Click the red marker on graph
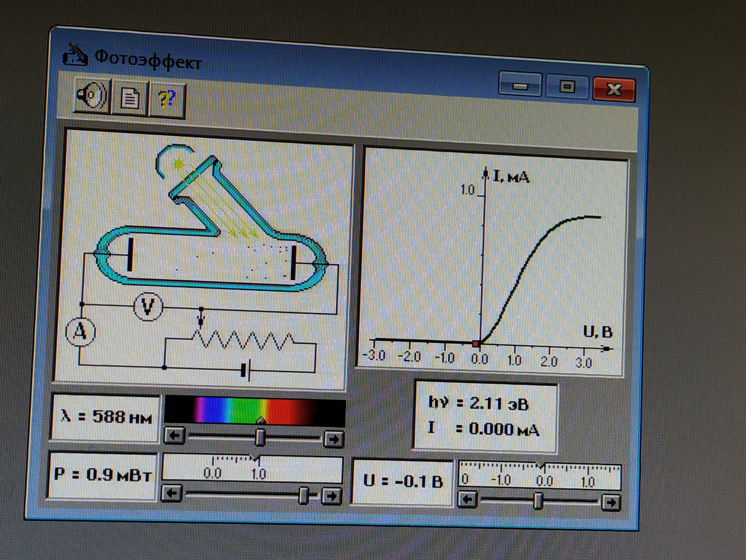This screenshot has height=560, width=746. tap(476, 344)
